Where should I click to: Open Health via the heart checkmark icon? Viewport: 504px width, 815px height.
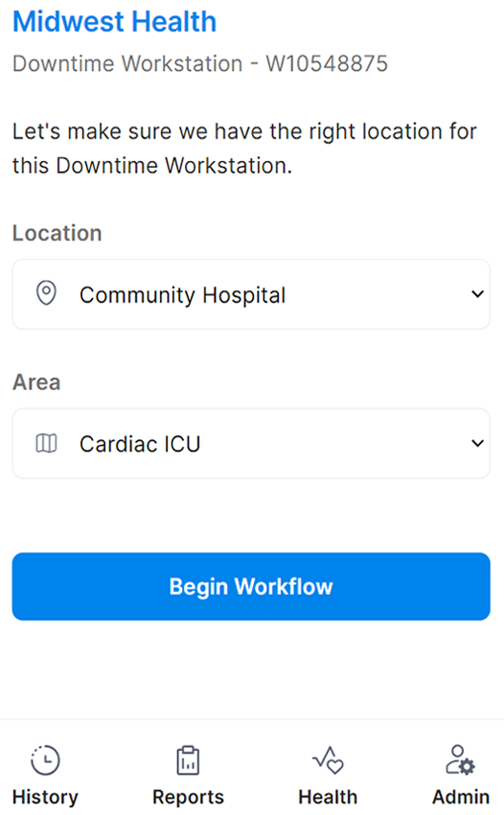[328, 760]
